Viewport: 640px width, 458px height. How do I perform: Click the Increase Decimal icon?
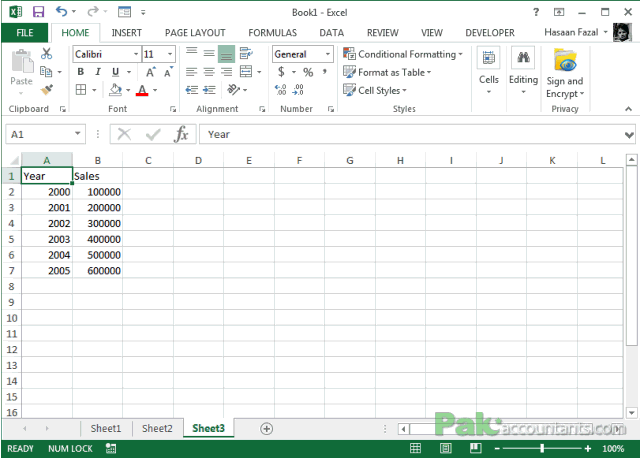[x=280, y=89]
